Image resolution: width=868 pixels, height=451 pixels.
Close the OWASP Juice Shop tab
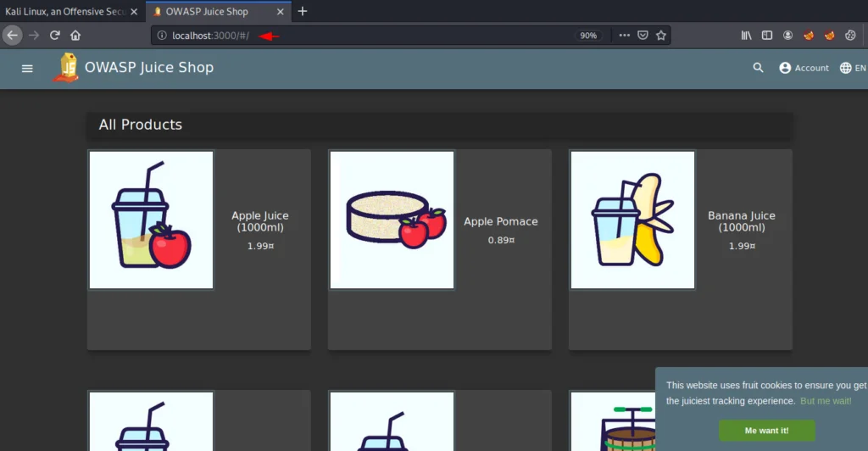point(280,12)
